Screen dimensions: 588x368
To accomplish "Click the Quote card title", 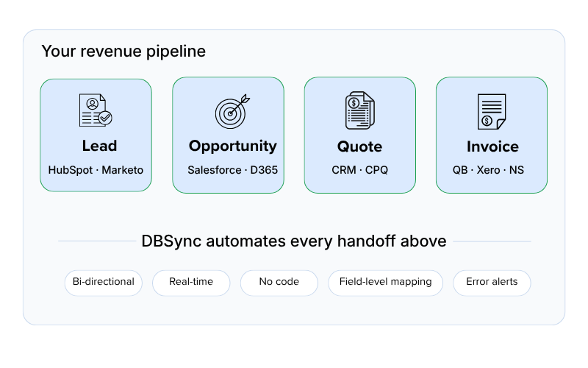I will click(359, 146).
